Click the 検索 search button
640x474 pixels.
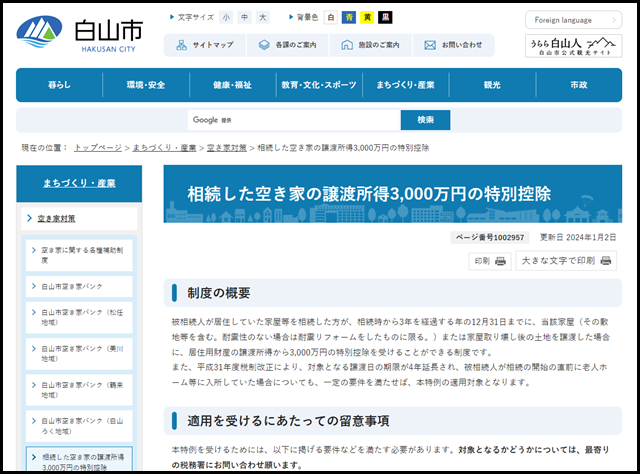coord(425,120)
